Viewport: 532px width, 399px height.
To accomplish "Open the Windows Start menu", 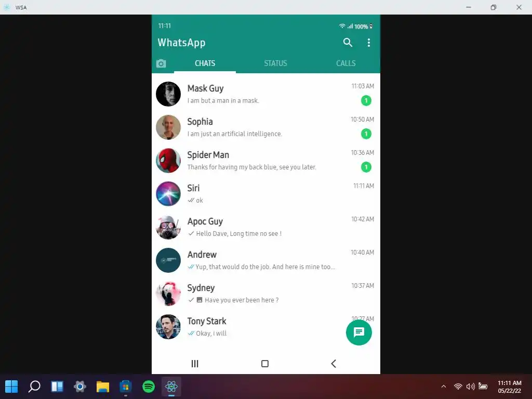I will point(11,387).
